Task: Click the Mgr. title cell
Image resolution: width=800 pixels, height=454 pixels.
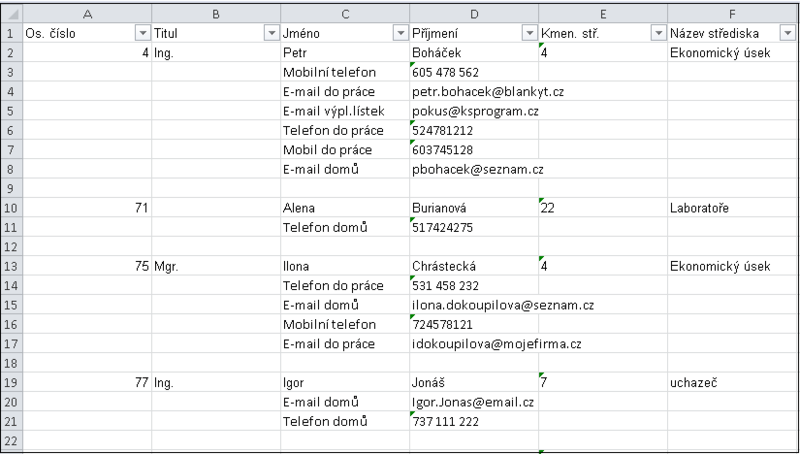Action: click(x=216, y=266)
